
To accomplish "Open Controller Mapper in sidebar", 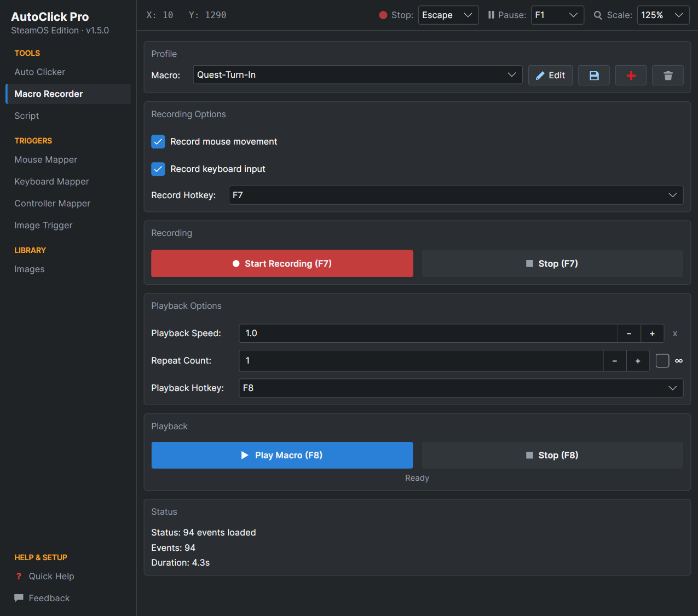I will 68,204.
